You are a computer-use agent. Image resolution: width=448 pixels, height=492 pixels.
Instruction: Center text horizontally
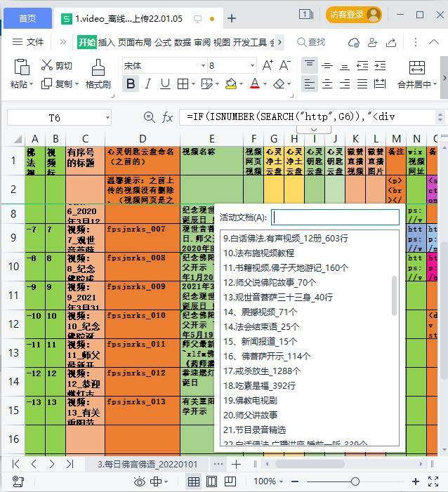[327, 84]
